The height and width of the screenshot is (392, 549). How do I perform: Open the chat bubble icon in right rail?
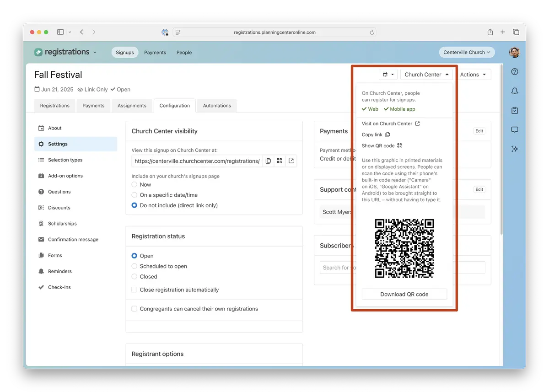[x=515, y=129]
